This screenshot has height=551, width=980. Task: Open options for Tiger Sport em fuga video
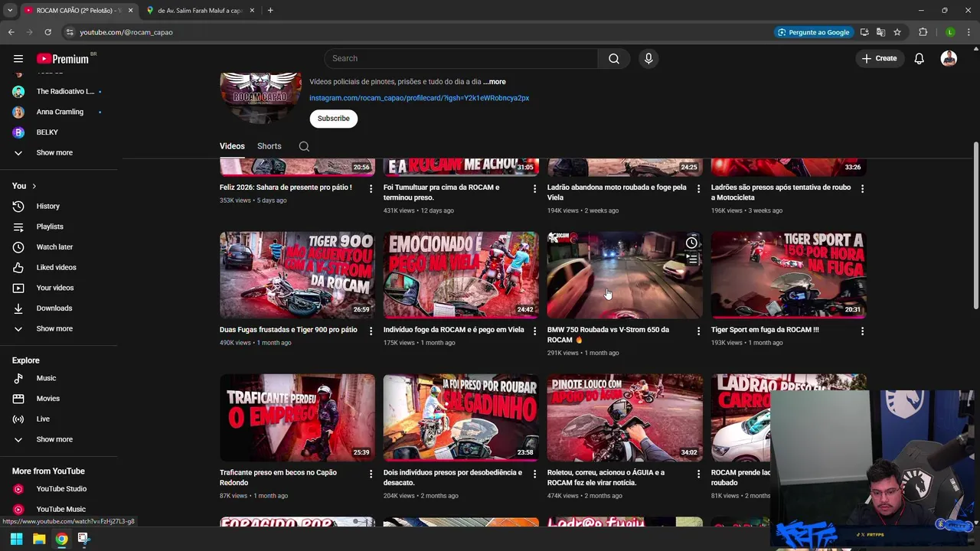click(862, 331)
